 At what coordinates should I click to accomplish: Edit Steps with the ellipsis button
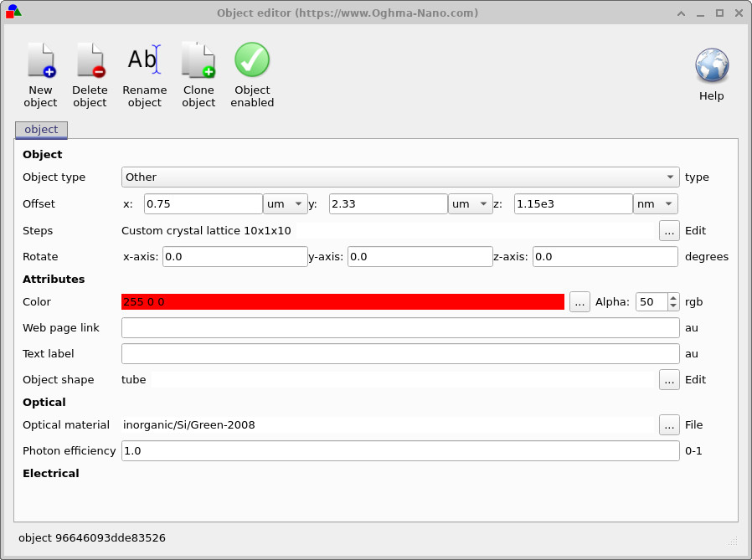pos(669,231)
